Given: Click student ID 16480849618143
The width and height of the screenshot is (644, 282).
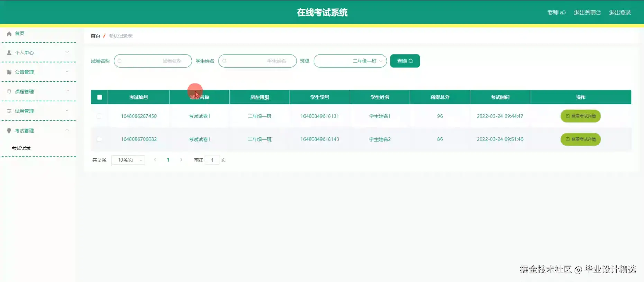Looking at the screenshot, I should [320, 139].
